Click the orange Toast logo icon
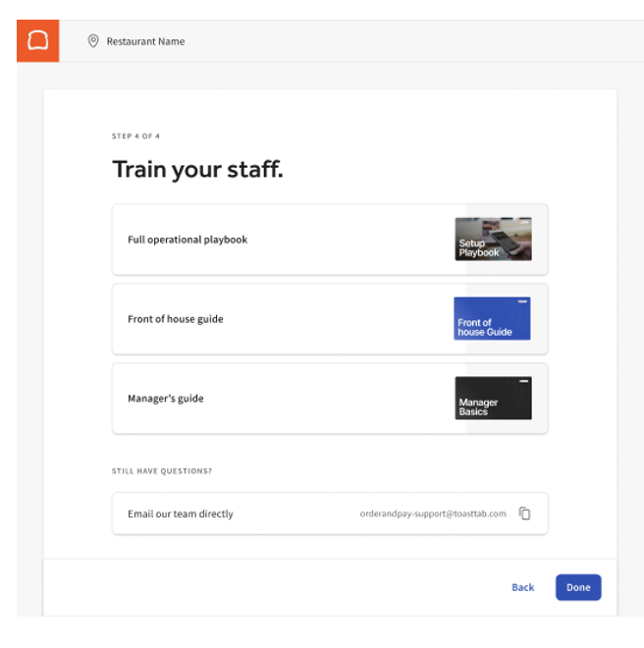 point(37,41)
